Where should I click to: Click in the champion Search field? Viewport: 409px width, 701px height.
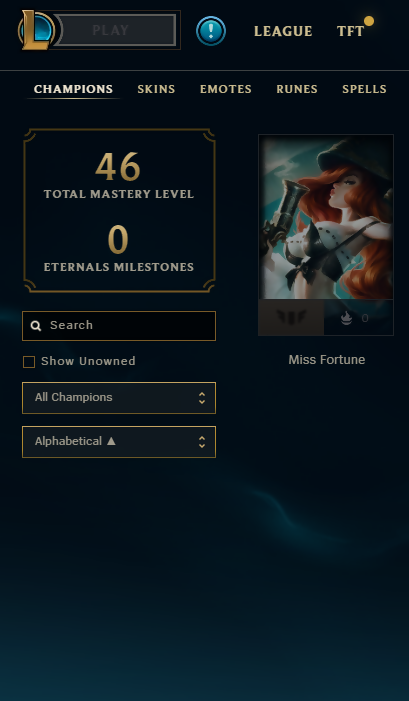[x=119, y=326]
